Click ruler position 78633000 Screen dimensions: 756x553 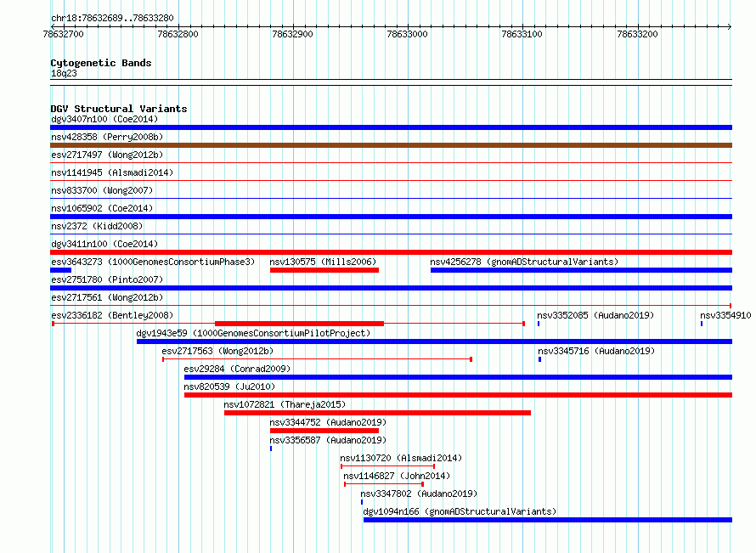point(408,34)
